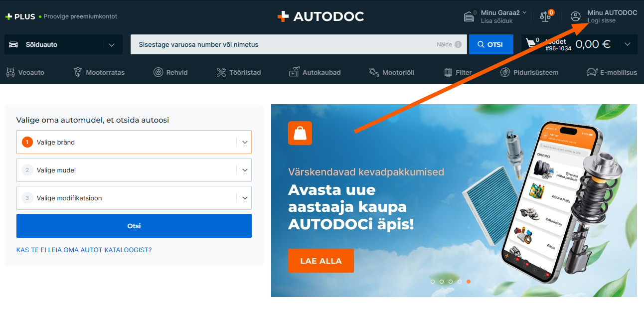
Task: Click the Filter category icon
Action: (x=448, y=72)
